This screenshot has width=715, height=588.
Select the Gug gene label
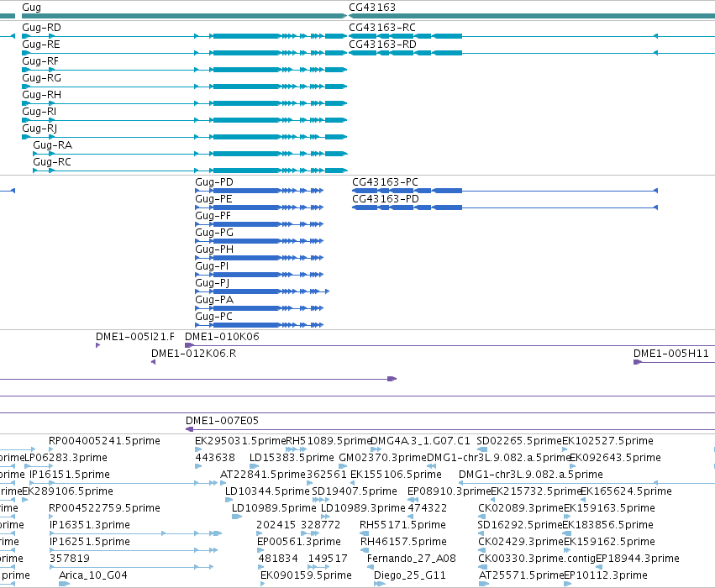[31, 8]
